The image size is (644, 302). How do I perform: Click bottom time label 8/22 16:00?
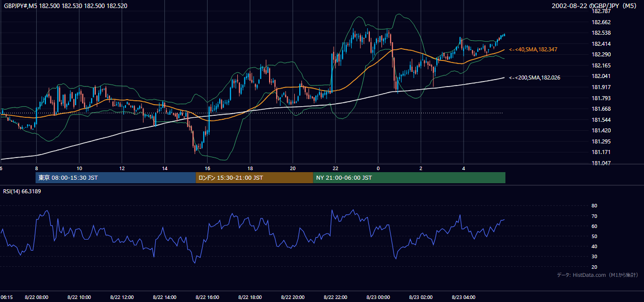tap(207, 297)
